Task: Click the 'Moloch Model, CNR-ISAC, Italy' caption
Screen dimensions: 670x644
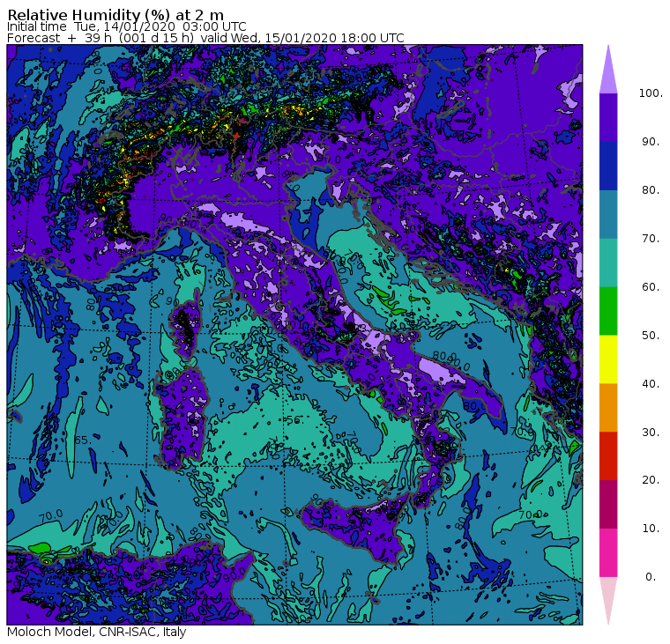Action: (97, 632)
